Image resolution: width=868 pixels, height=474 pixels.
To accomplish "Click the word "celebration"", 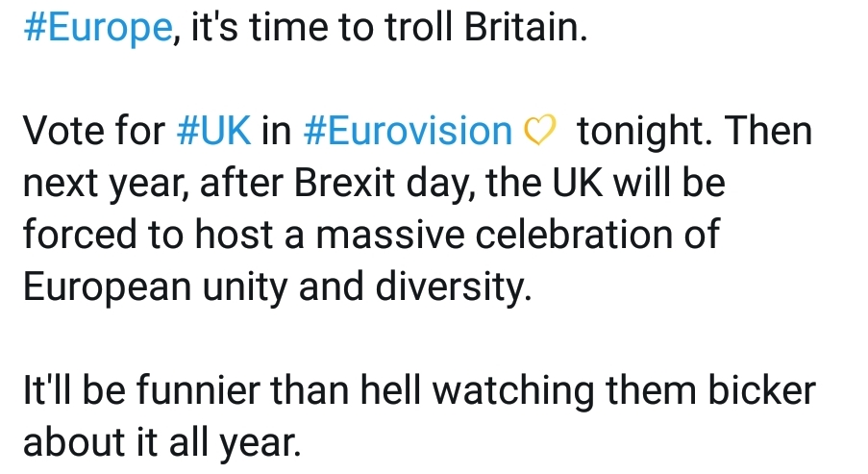I will [x=574, y=235].
